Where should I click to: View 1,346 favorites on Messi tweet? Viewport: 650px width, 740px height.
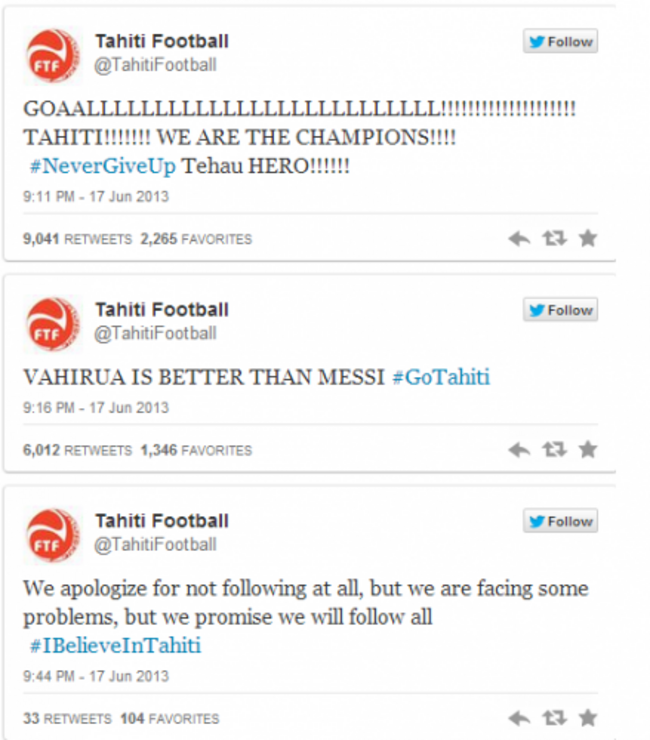coord(196,450)
